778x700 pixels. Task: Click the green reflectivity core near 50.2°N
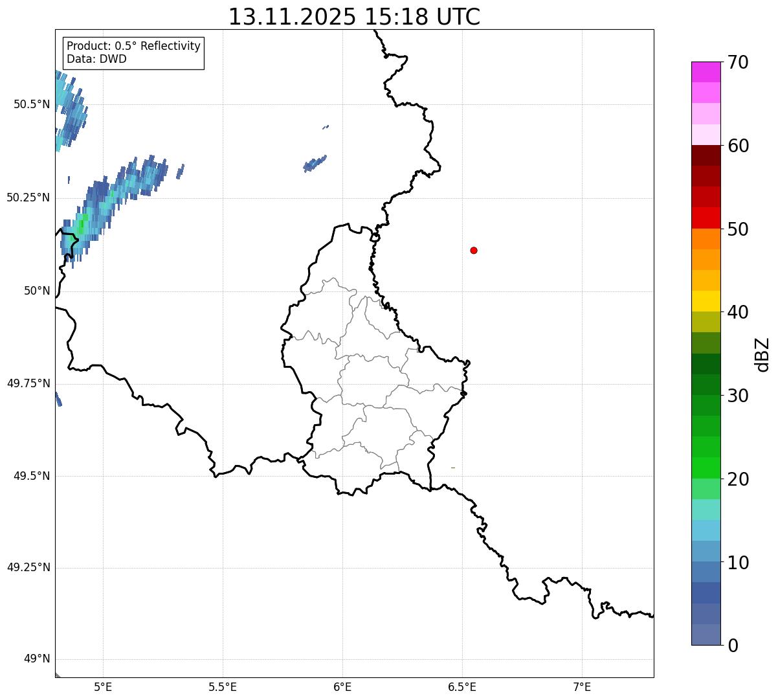point(81,227)
